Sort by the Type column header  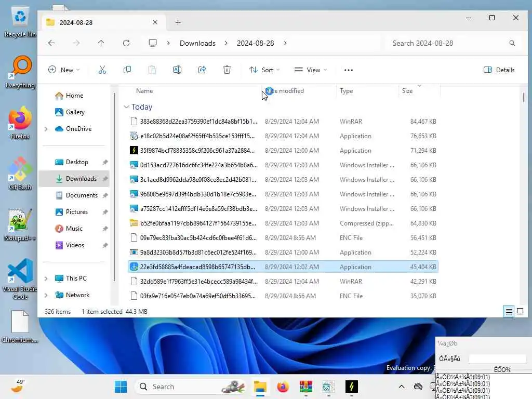pos(347,91)
